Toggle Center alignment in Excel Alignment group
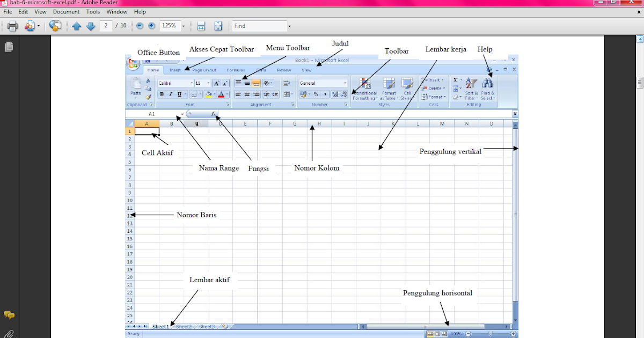Screen dimensions: 644x338 (247, 94)
